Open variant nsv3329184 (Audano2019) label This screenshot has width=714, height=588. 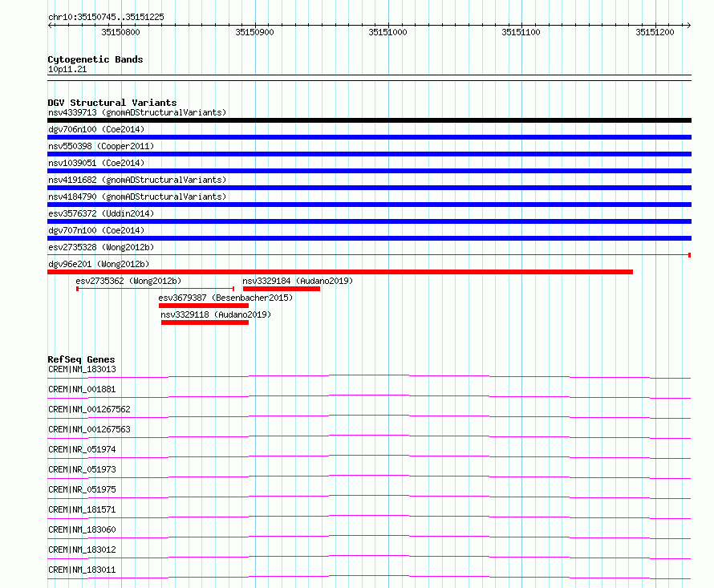[x=298, y=281]
